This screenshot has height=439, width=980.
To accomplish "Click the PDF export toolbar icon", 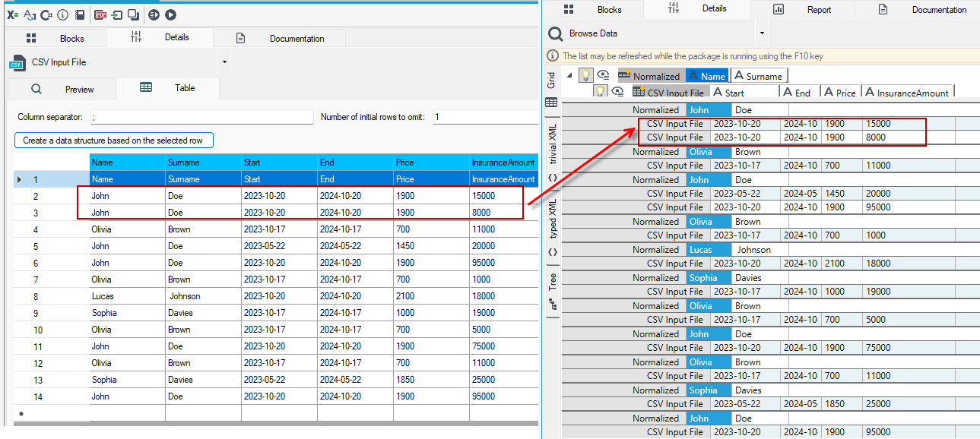I will tap(100, 14).
